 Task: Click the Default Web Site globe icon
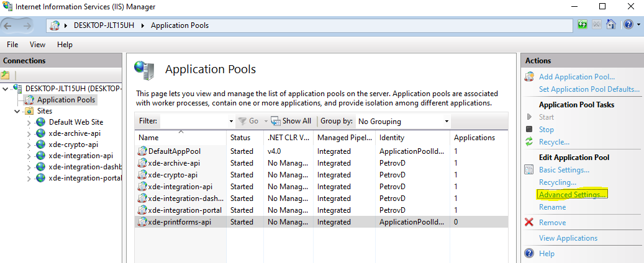(40, 122)
